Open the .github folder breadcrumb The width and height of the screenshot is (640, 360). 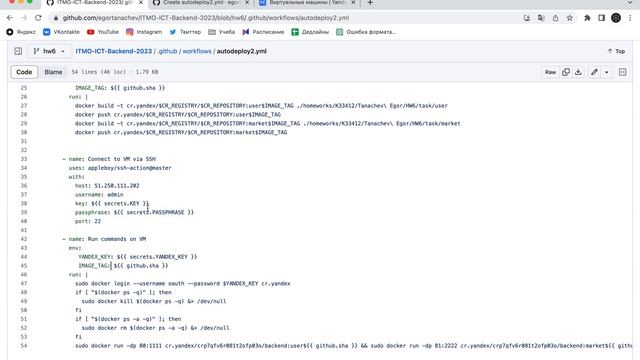pos(167,51)
